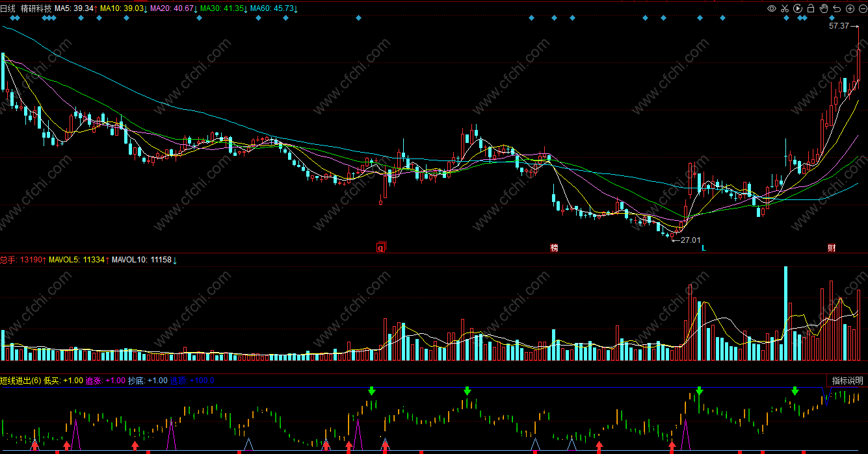Select the MA60: 45.73 label
The image size is (868, 454).
(272, 8)
